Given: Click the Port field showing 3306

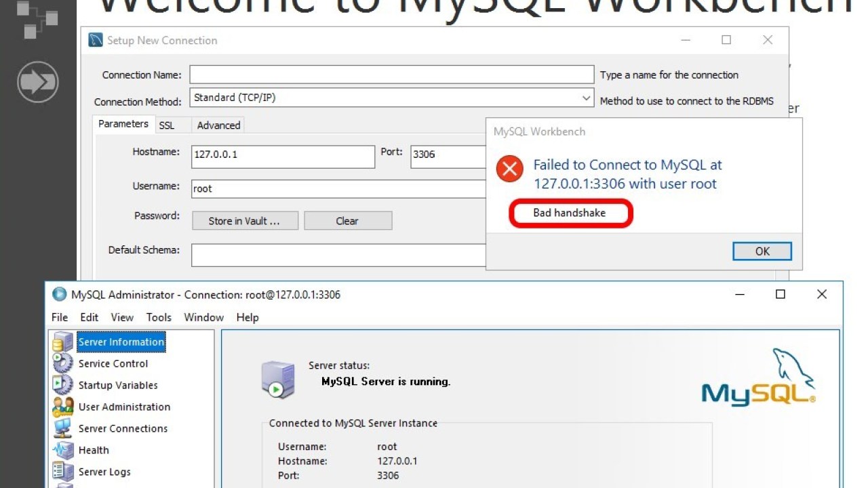Looking at the screenshot, I should [448, 156].
